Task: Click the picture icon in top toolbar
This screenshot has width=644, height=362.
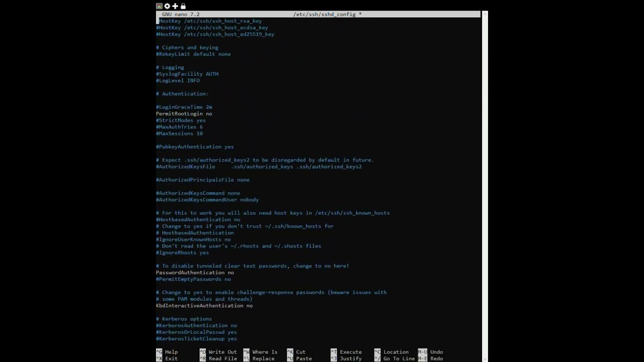Action: click(x=159, y=6)
